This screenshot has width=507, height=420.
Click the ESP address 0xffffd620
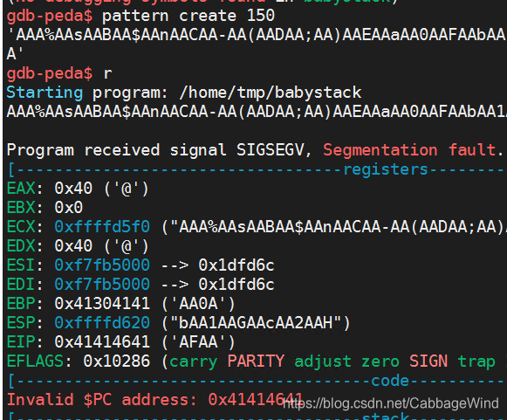pos(102,323)
